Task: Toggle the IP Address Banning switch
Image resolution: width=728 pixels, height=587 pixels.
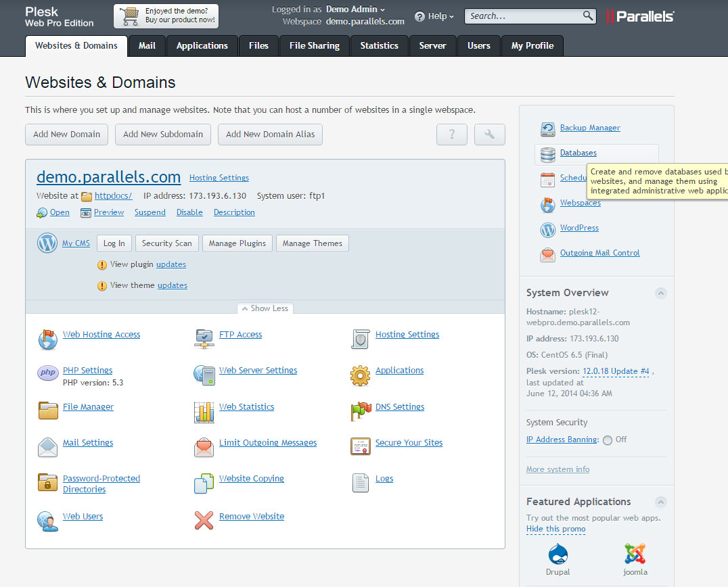Action: [608, 440]
